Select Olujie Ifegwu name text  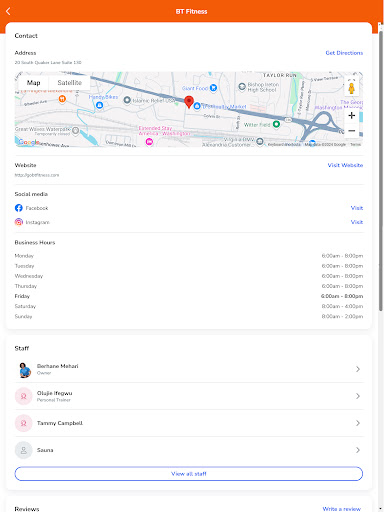(54, 393)
